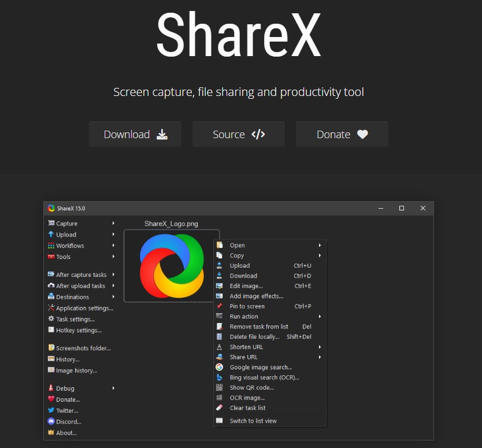Select OCR image... menu entry
This screenshot has height=448, width=482.
coord(269,398)
